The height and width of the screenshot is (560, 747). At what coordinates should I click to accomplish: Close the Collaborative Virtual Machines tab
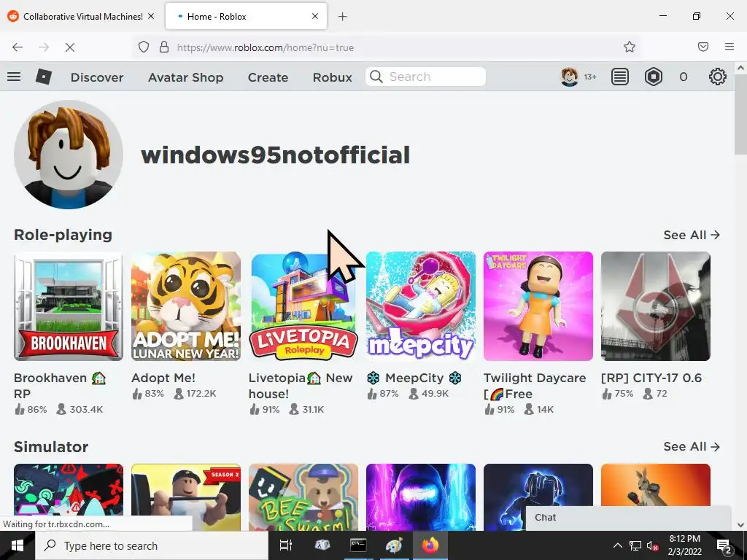point(151,16)
